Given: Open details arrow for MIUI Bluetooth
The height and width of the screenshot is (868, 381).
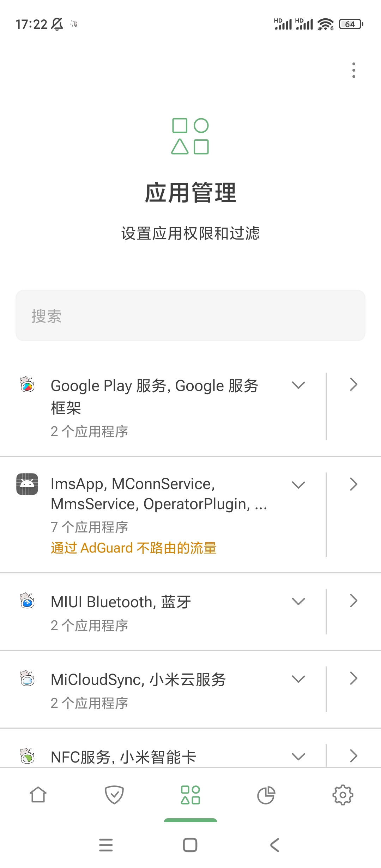Looking at the screenshot, I should [353, 601].
